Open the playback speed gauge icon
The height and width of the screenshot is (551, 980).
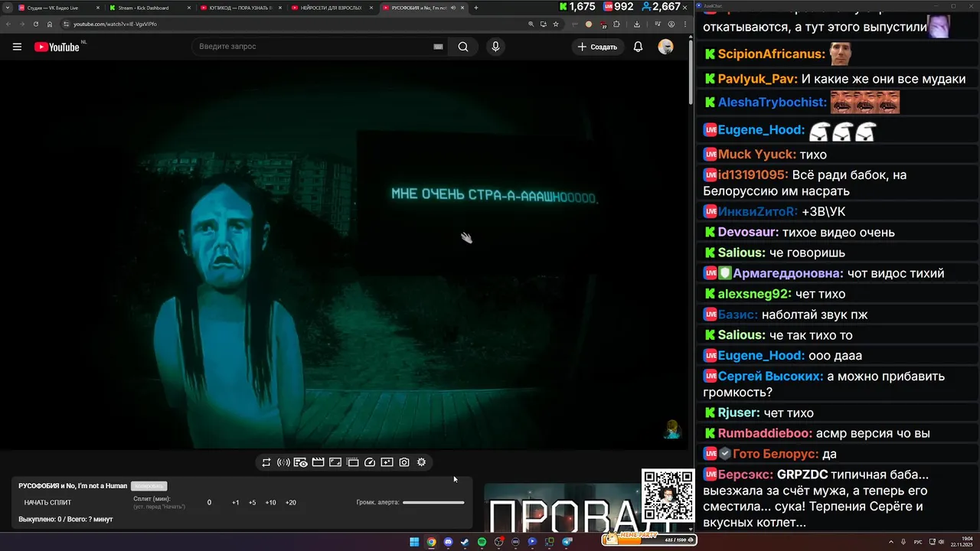[370, 462]
